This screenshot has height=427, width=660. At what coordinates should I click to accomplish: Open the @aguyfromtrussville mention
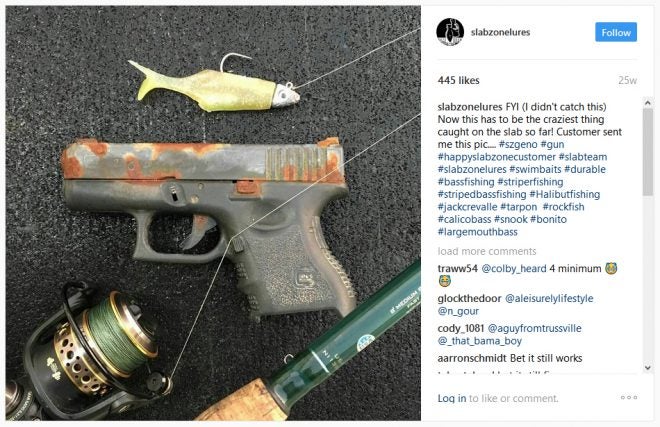tap(534, 328)
